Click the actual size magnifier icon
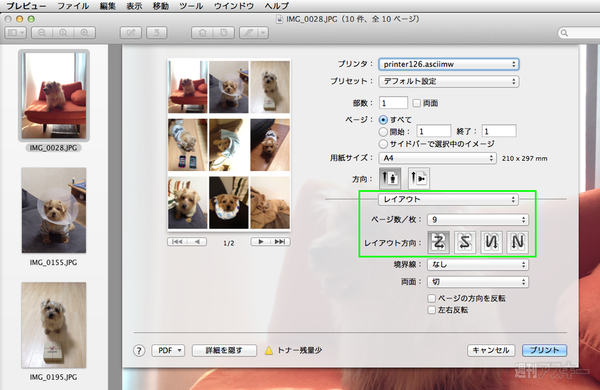600x390 pixels. coord(63,33)
